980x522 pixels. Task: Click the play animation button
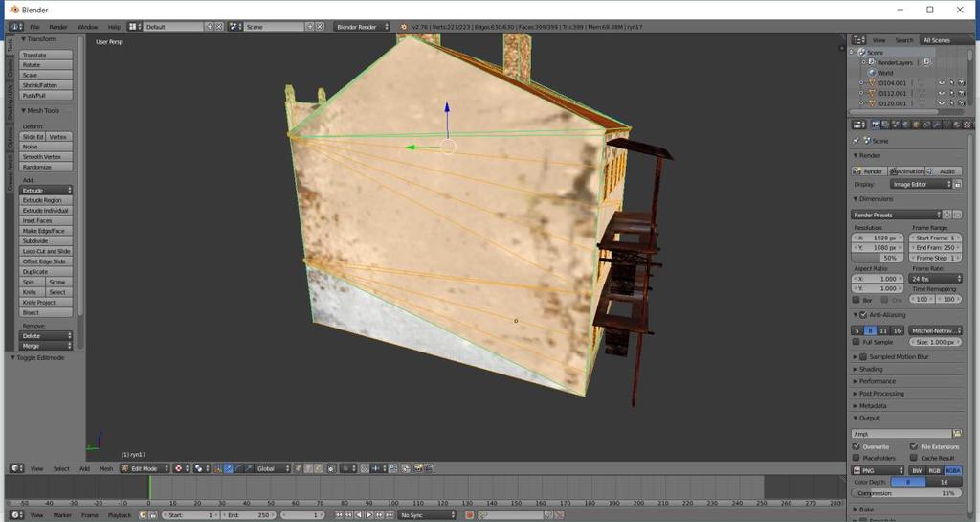[x=368, y=515]
